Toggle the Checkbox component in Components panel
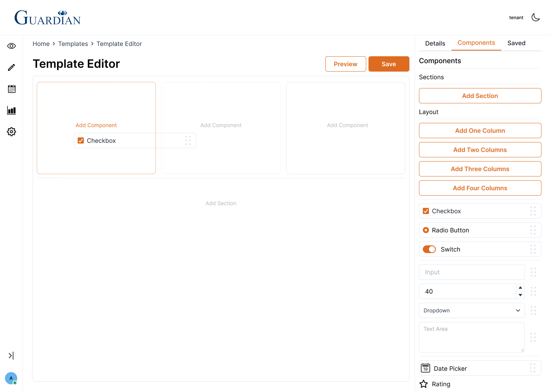 point(426,211)
